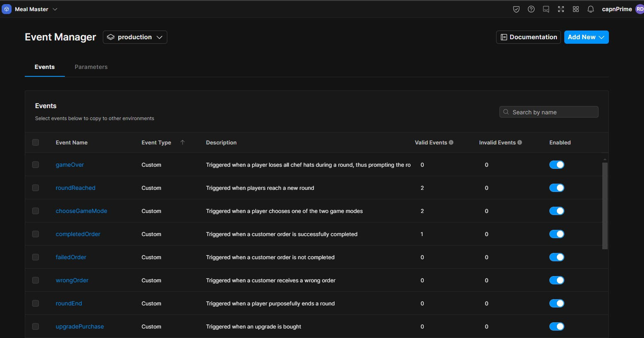Expand the Add New dropdown button

coord(586,37)
